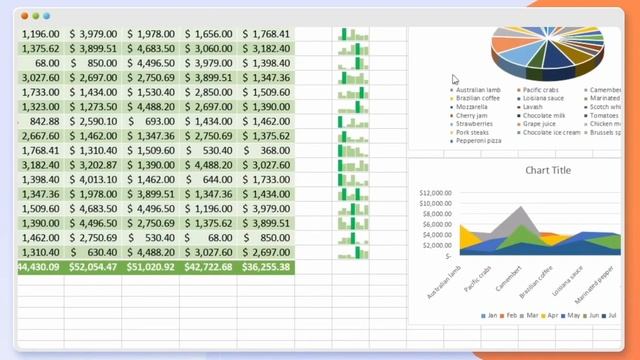640x360 pixels.
Task: Select cell containing 1,323.00
Action: [40, 107]
